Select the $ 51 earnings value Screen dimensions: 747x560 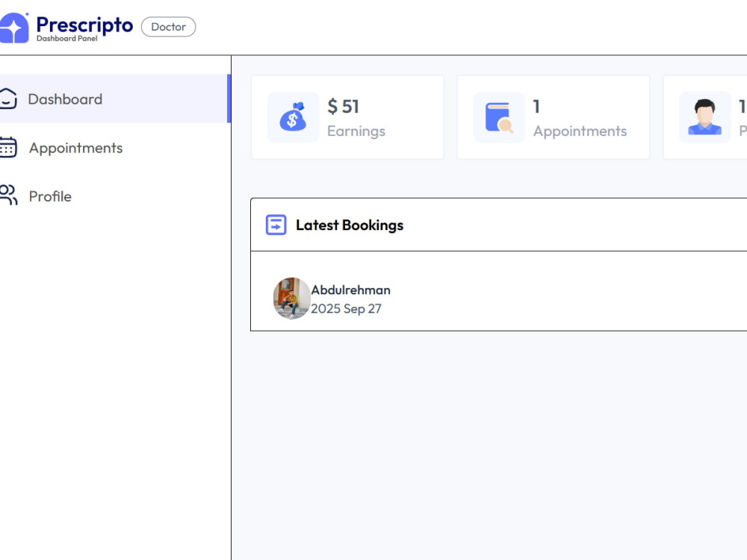click(x=343, y=106)
